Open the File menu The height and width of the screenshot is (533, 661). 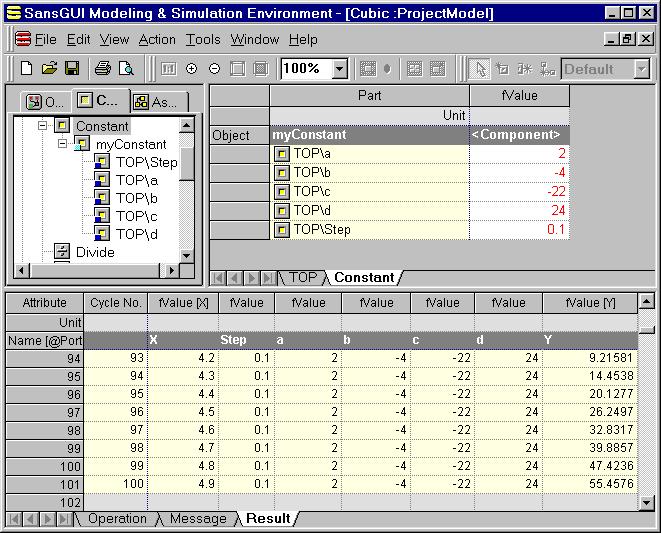(x=46, y=40)
